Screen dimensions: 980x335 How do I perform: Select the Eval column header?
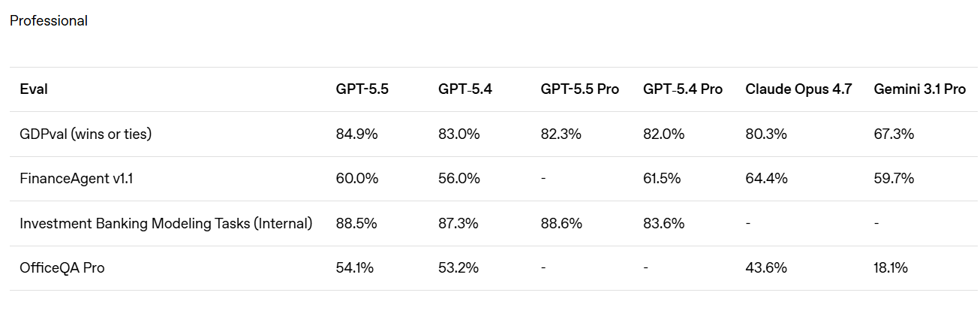(34, 89)
